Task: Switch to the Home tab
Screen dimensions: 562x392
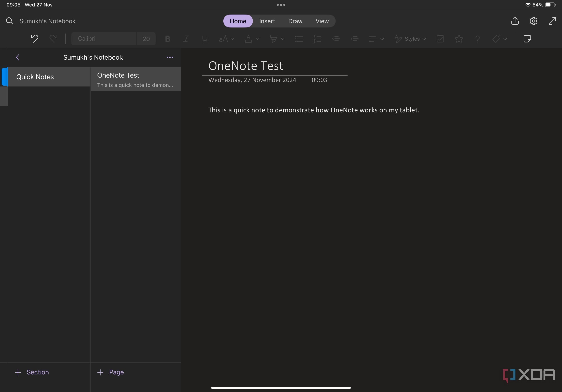Action: click(238, 21)
